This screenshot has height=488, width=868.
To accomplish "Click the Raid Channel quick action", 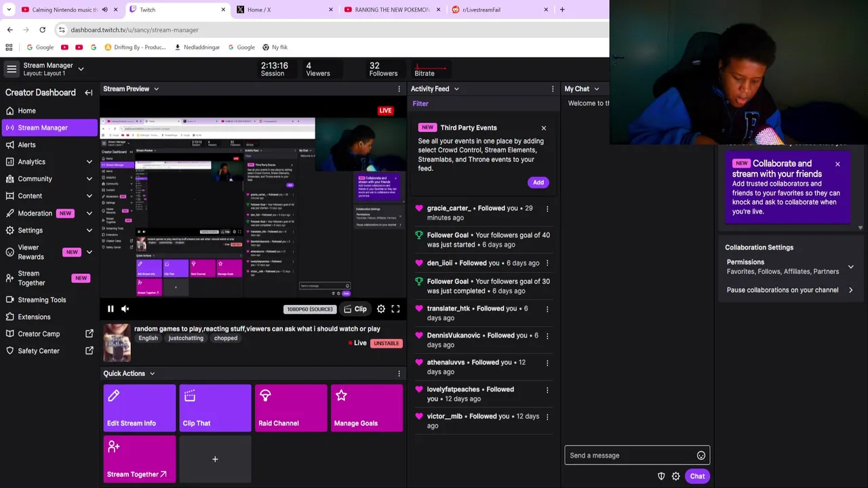I will [291, 408].
